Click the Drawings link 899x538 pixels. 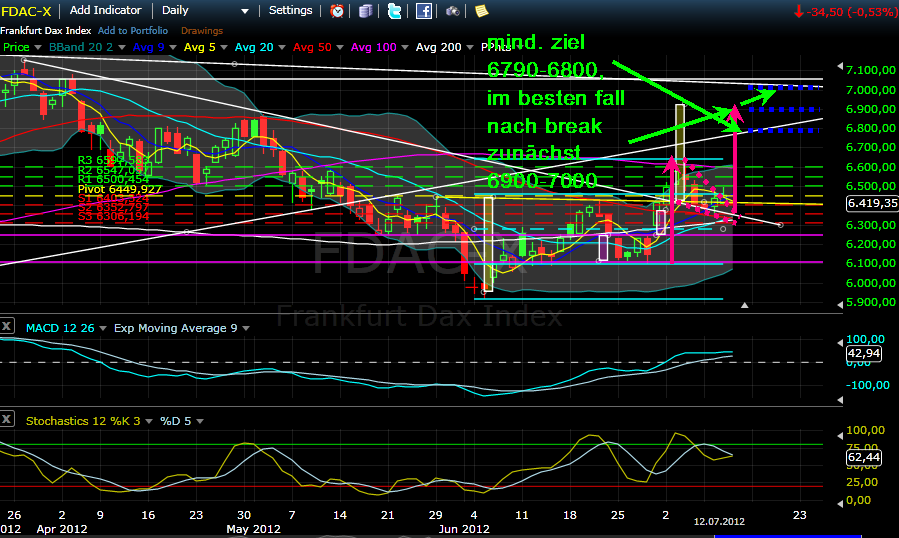202,30
